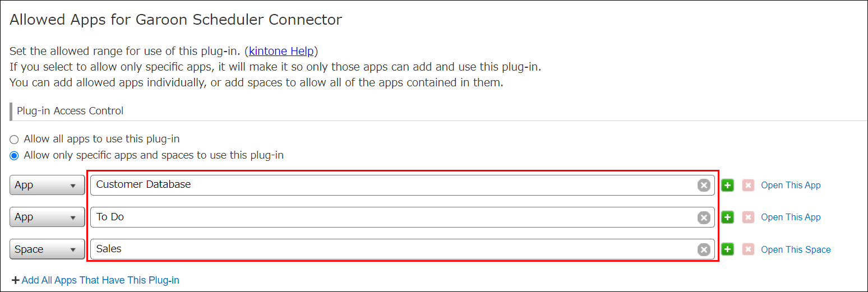Viewport: 868px width, 292px height.
Task: Remove the To Do row
Action: tap(748, 217)
